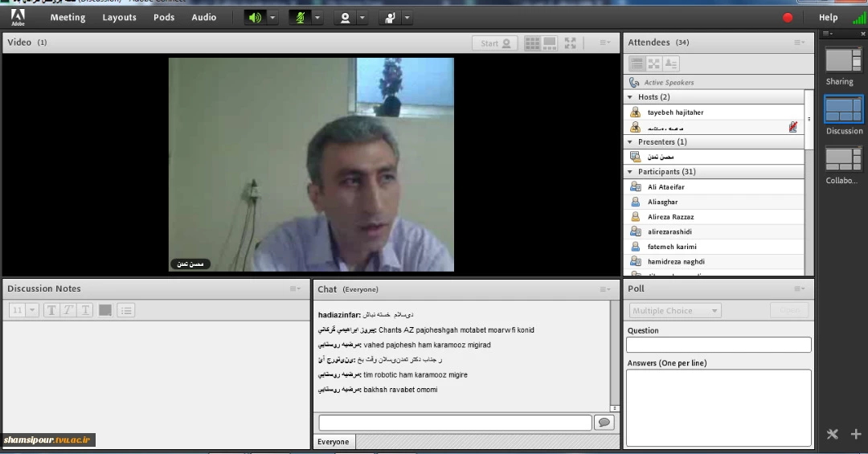Open Discussion Notes pod options menu
This screenshot has width=868, height=454.
click(x=295, y=288)
